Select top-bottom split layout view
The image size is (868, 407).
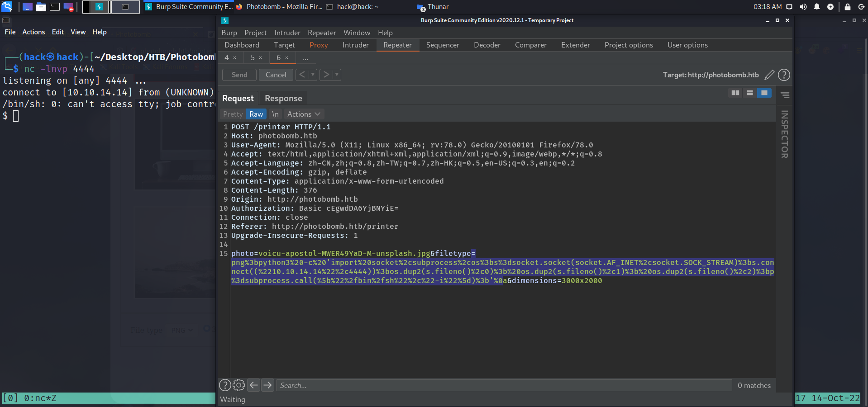coord(750,93)
